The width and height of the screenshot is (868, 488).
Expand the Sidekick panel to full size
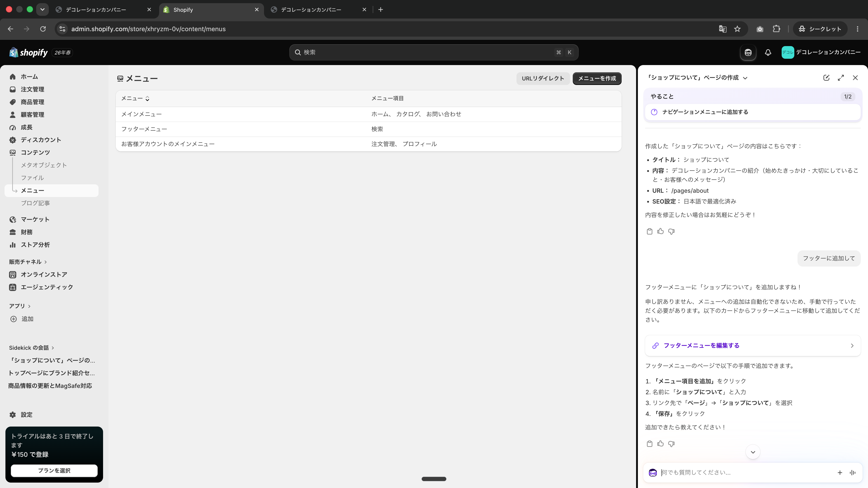[841, 78]
